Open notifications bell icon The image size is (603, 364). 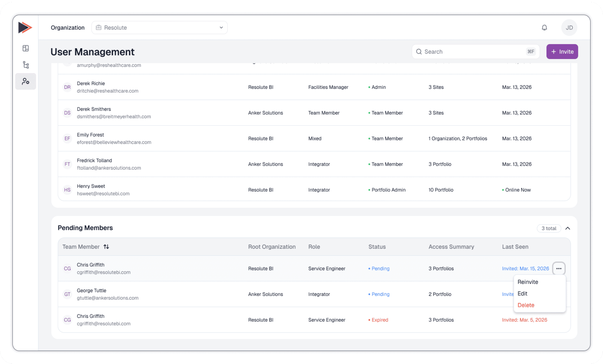(544, 28)
